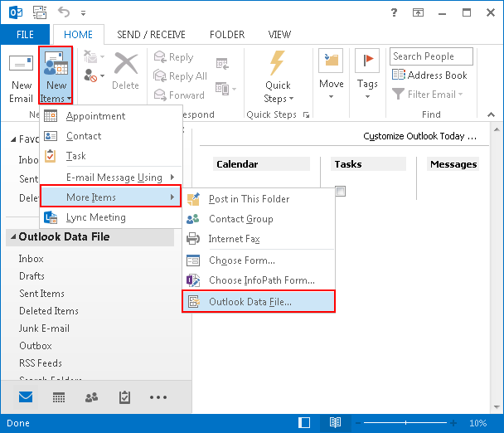Choose Appointment from the menu
Screen dimensions: 504x433
[x=111, y=116]
